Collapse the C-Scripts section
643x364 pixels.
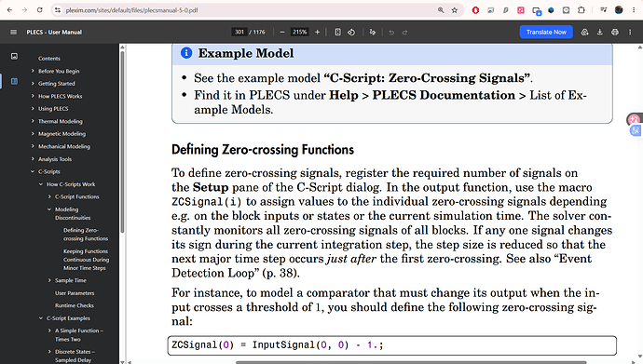coord(33,171)
